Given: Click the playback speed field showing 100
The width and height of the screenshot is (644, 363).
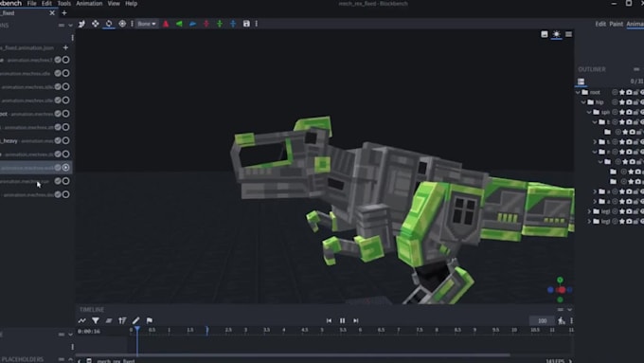Looking at the screenshot, I should coord(542,320).
